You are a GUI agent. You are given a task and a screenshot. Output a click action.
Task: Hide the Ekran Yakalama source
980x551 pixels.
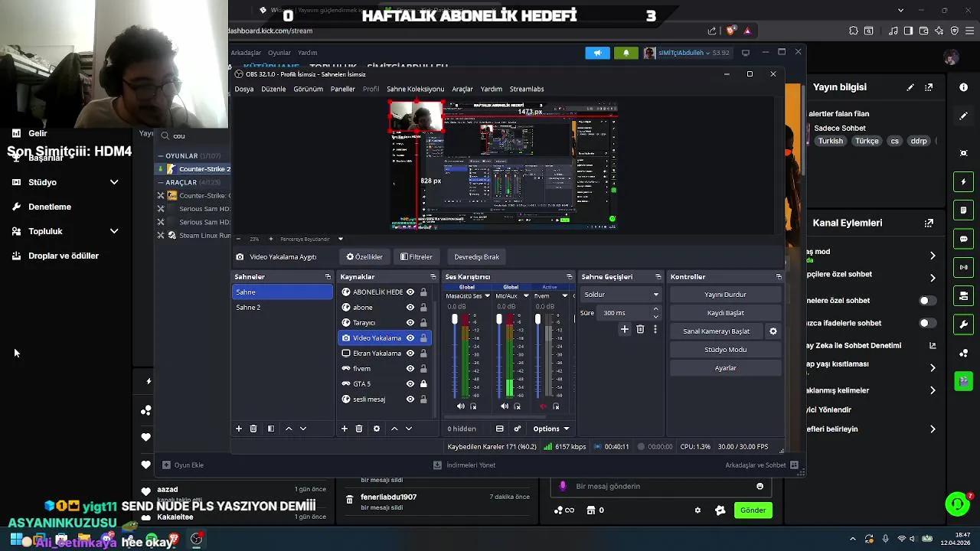[x=410, y=353]
